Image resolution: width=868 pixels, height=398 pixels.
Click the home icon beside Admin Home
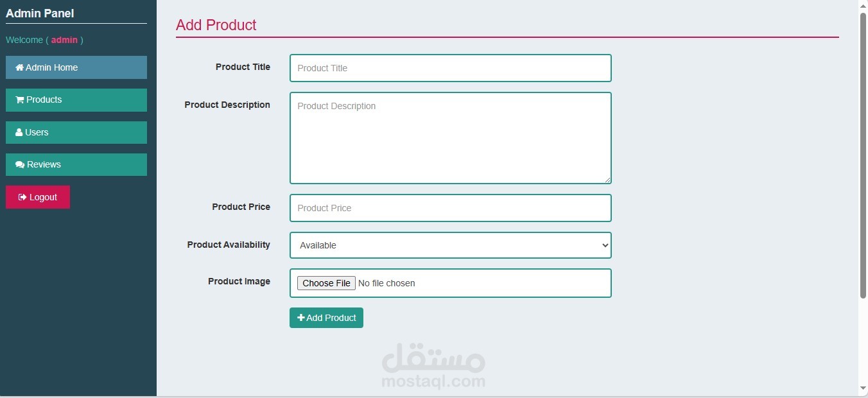(19, 67)
